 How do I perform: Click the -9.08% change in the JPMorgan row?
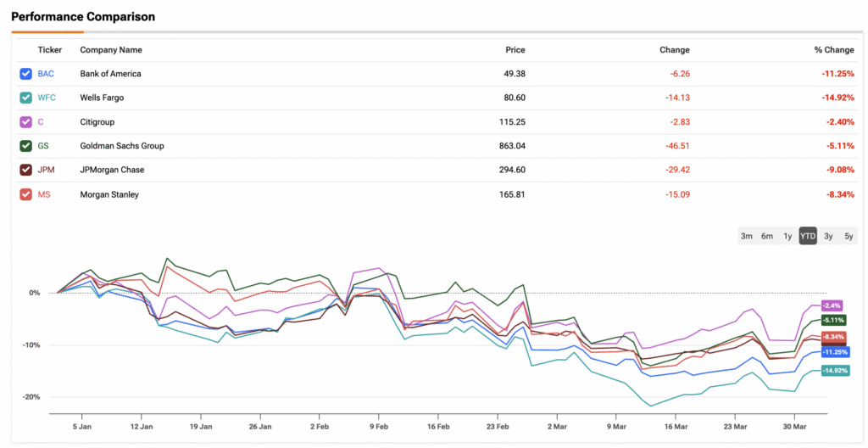point(840,170)
